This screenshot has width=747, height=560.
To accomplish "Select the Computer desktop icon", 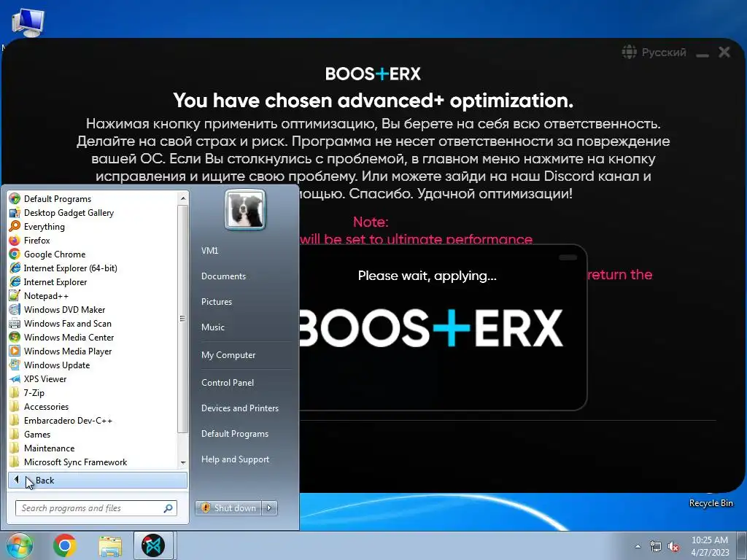I will point(27,22).
